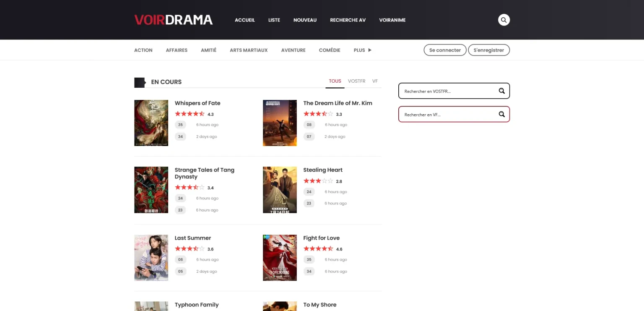The height and width of the screenshot is (311, 644).
Task: Open episode 07 of The Dream Life of Mr. Kim
Action: [x=309, y=136]
